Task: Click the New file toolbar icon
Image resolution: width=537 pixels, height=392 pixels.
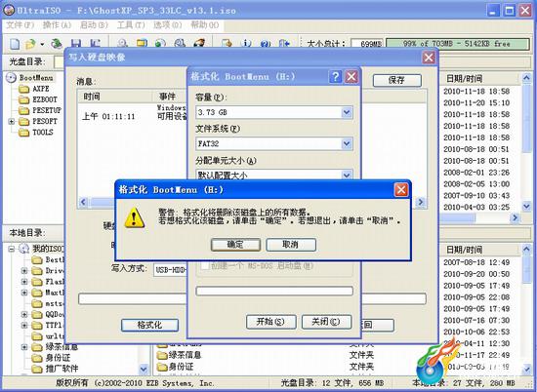Action: point(15,44)
